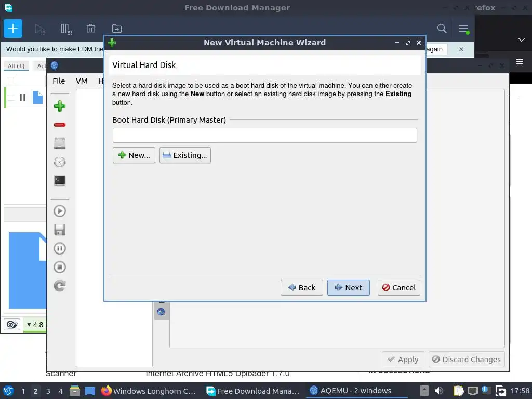Click the FDM download speed indicator
Screen dimensions: 532x399
[x=35, y=325]
